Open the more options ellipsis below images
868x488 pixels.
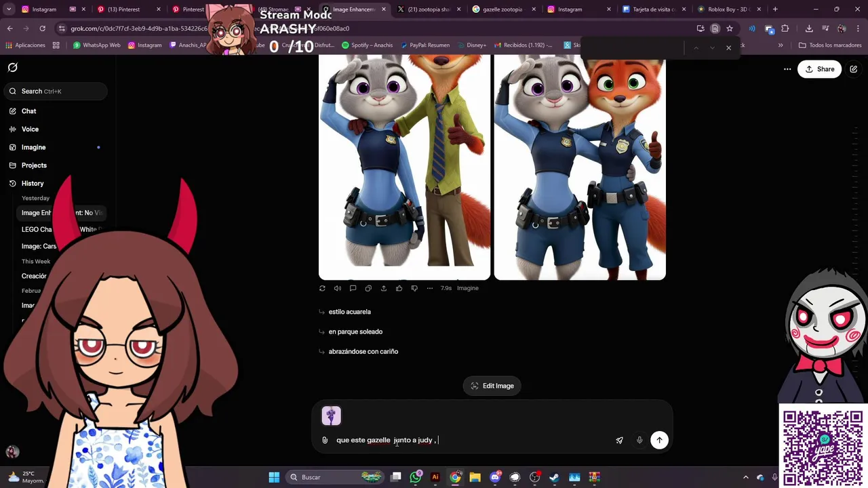430,288
